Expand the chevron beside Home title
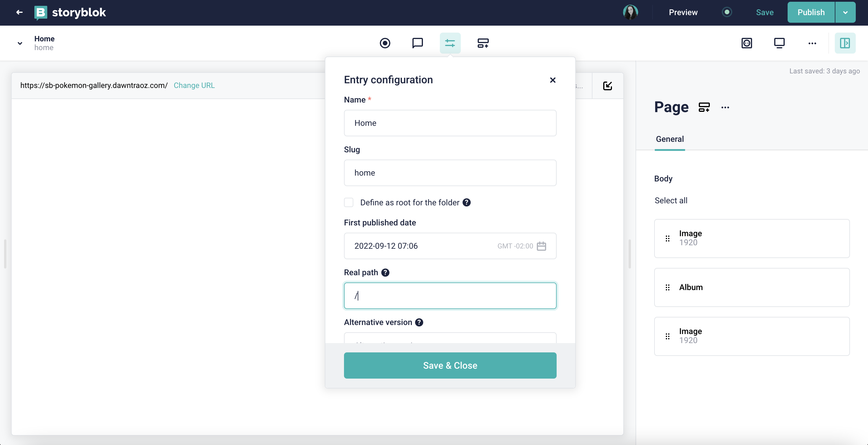 pos(20,43)
